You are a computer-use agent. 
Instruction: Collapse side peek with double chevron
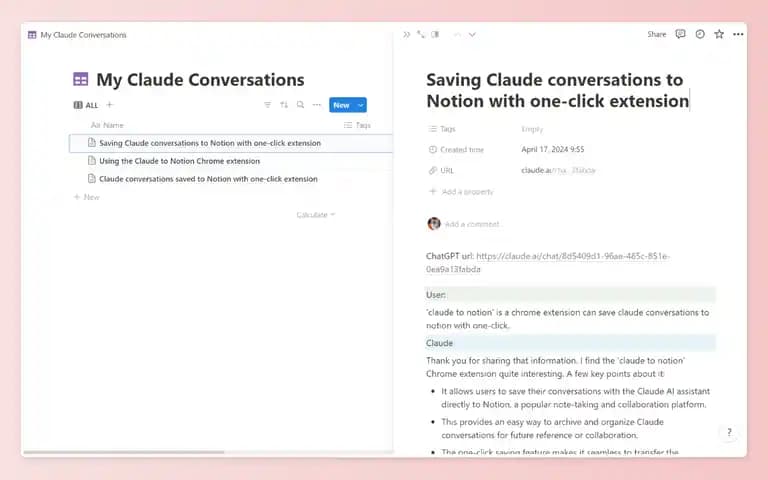407,35
